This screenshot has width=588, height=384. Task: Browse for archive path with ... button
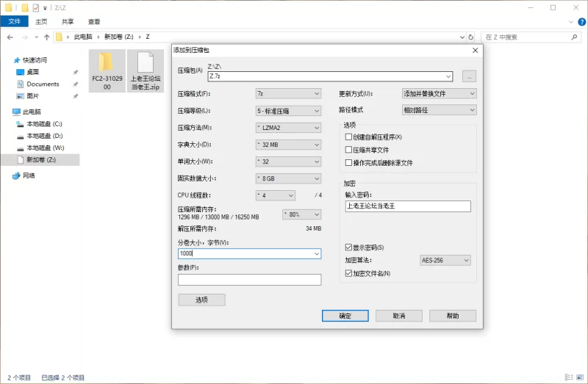(x=469, y=76)
